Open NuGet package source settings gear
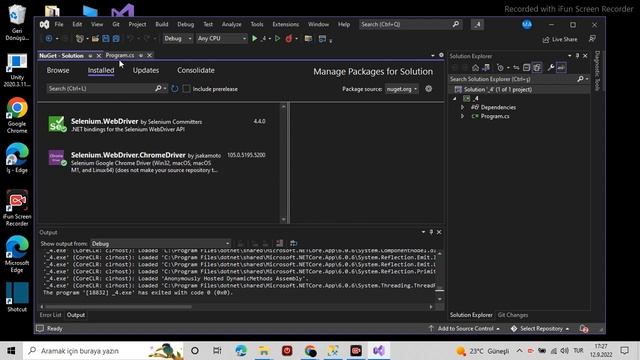Image resolution: width=640 pixels, height=360 pixels. (x=429, y=89)
